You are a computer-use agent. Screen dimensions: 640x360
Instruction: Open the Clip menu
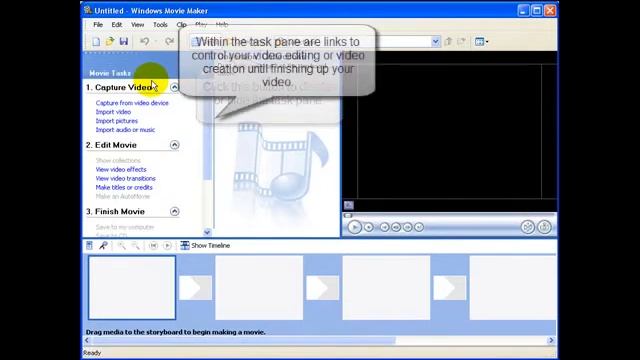pos(181,25)
